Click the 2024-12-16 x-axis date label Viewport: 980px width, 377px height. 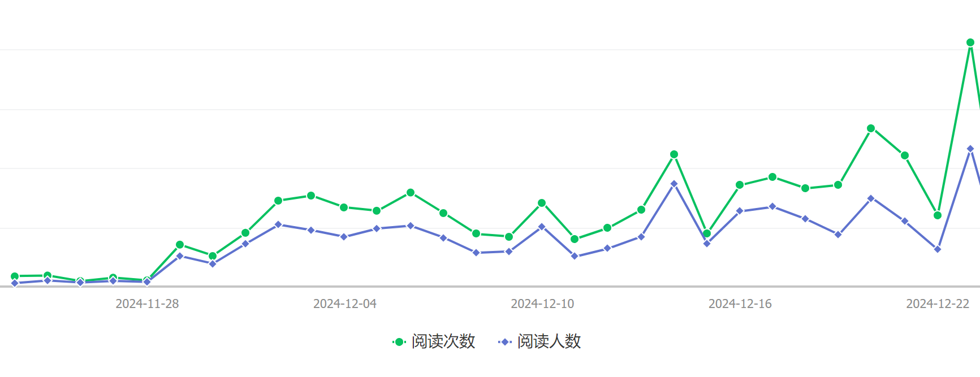pos(740,304)
